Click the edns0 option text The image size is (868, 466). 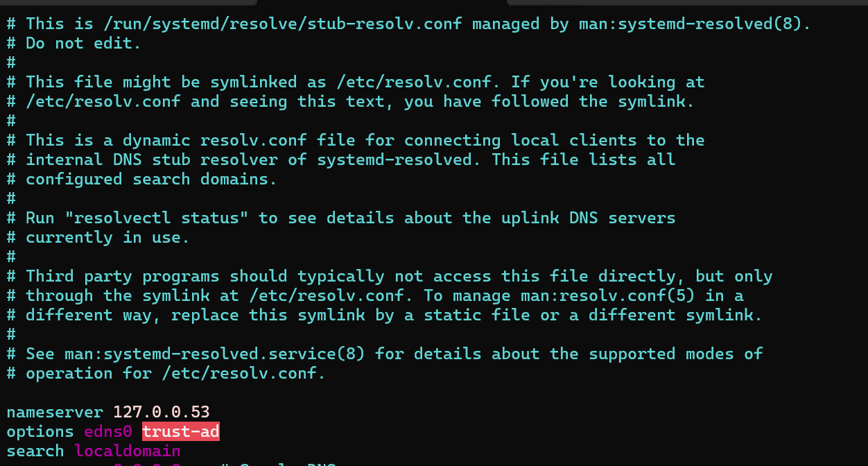107,431
